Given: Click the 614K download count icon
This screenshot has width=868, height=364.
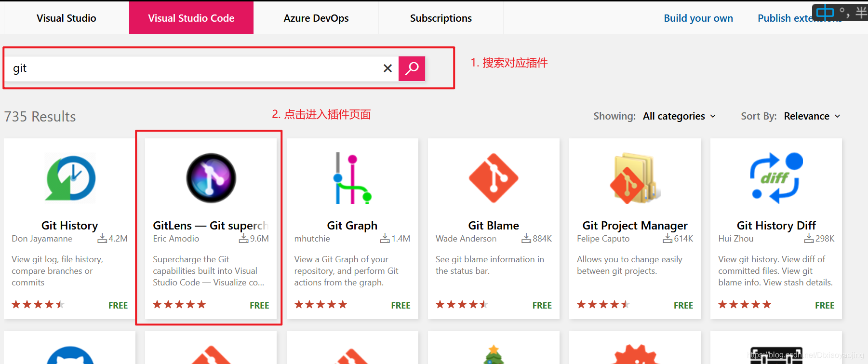Looking at the screenshot, I should click(668, 238).
